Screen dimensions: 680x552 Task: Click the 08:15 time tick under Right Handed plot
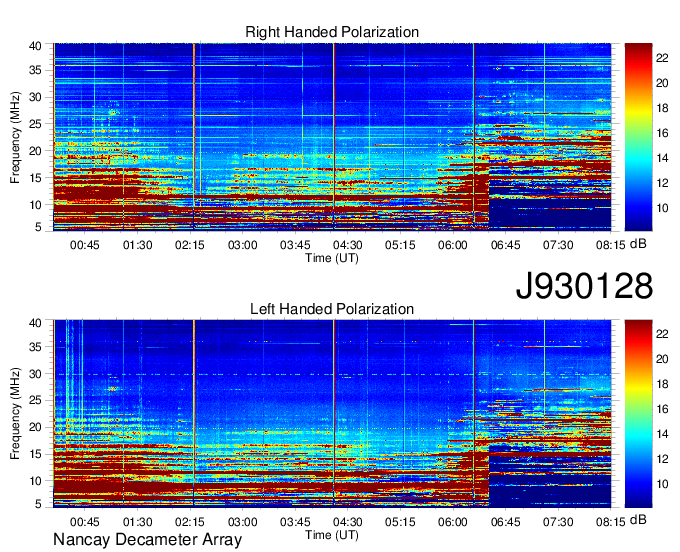coord(610,245)
